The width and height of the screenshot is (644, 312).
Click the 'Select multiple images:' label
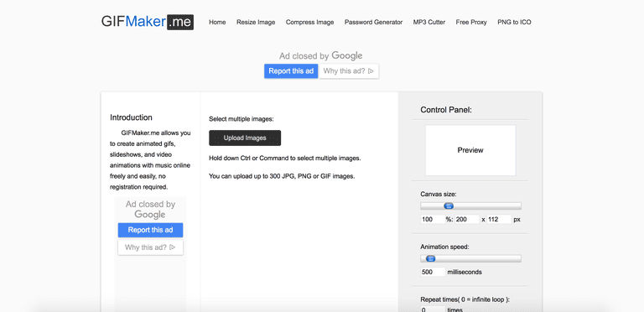click(241, 119)
